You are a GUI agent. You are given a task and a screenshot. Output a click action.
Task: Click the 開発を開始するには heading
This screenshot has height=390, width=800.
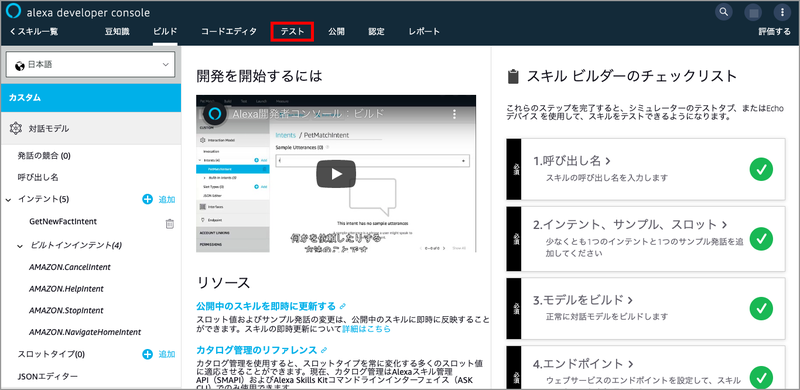(260, 77)
